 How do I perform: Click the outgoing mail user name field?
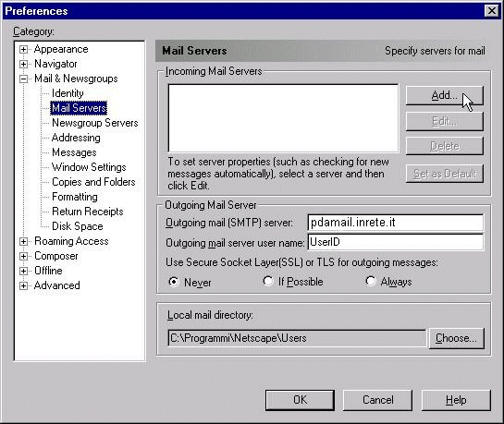(x=396, y=242)
